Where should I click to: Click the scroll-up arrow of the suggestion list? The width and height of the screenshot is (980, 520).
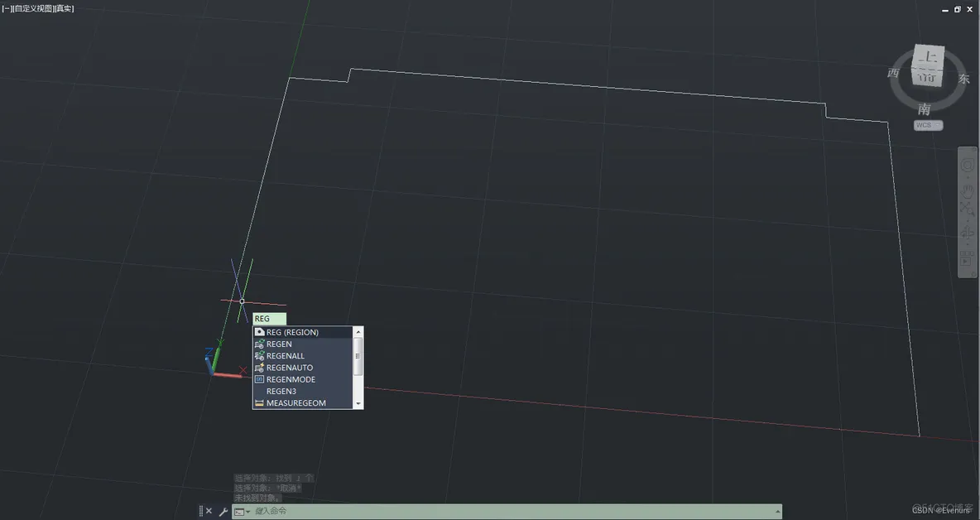pyautogui.click(x=358, y=331)
